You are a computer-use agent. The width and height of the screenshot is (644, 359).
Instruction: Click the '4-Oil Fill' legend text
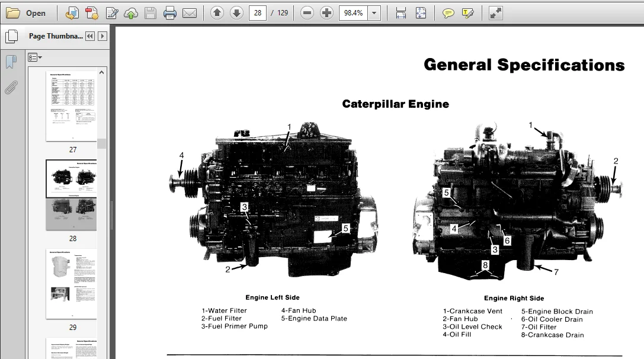point(457,334)
